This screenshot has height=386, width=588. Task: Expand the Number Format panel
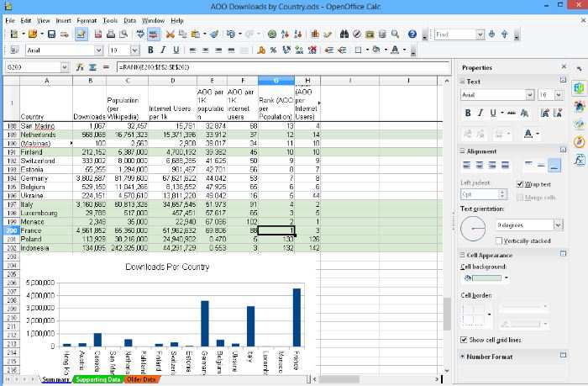point(462,357)
